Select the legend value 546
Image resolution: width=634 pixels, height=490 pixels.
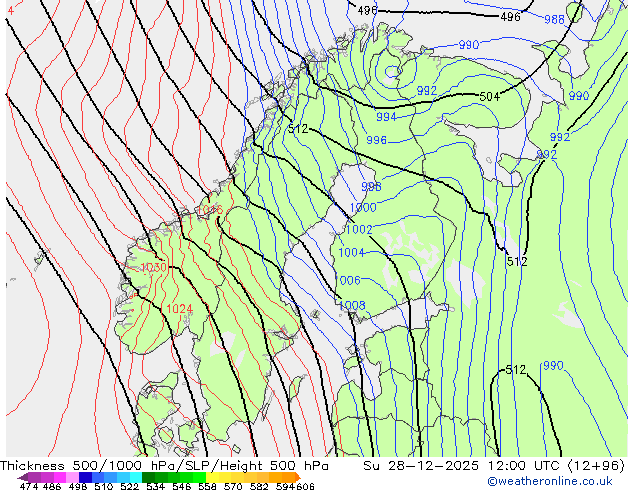181,486
